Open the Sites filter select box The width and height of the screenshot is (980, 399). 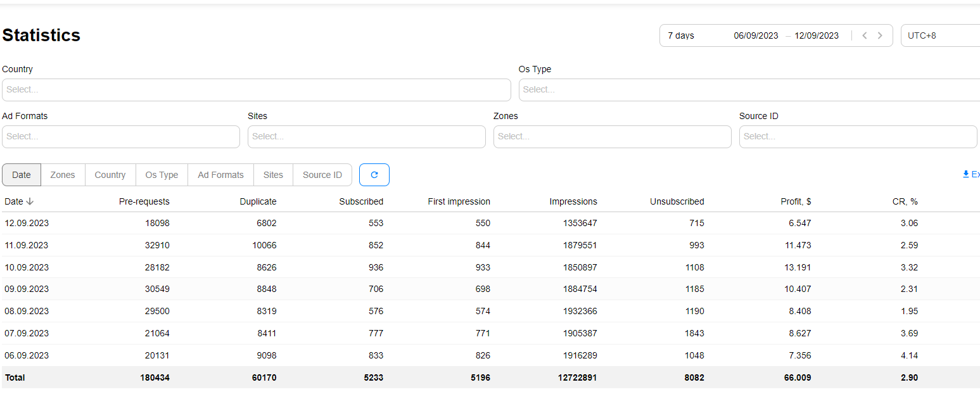point(366,137)
